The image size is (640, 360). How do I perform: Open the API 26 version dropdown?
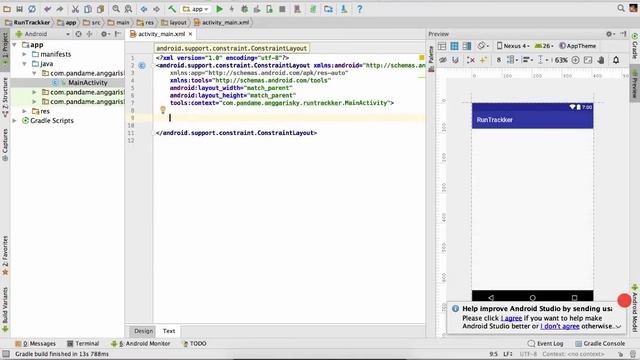click(x=544, y=46)
